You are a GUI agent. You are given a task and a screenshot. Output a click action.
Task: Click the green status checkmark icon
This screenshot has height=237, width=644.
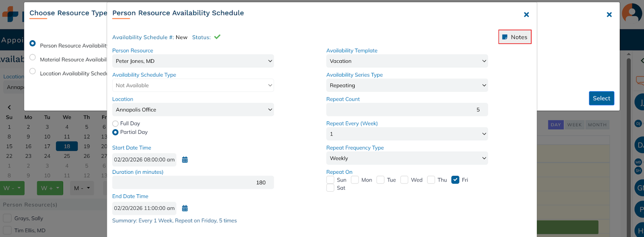[x=217, y=37]
